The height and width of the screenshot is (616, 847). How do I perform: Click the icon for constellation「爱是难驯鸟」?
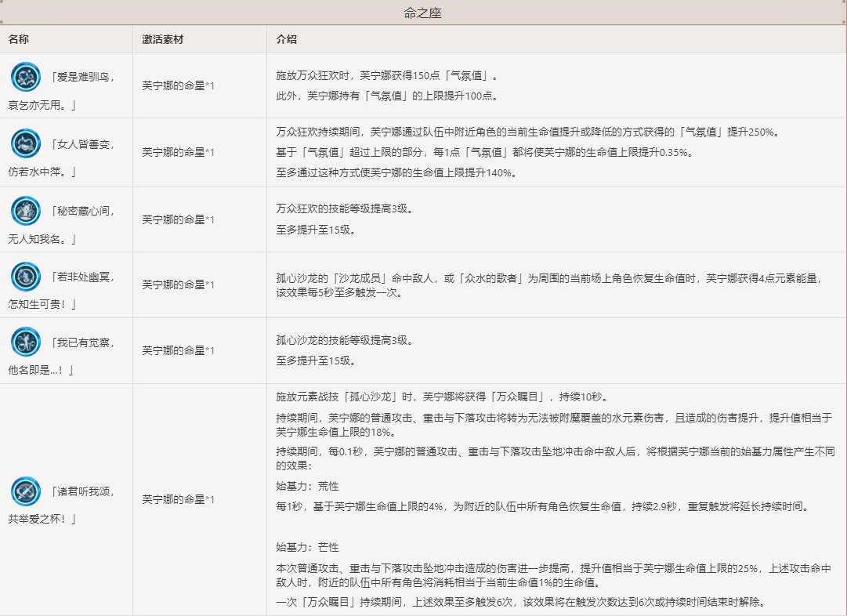point(25,77)
